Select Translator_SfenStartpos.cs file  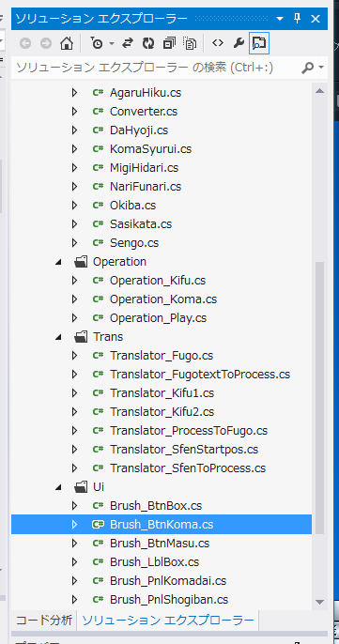coord(184,450)
